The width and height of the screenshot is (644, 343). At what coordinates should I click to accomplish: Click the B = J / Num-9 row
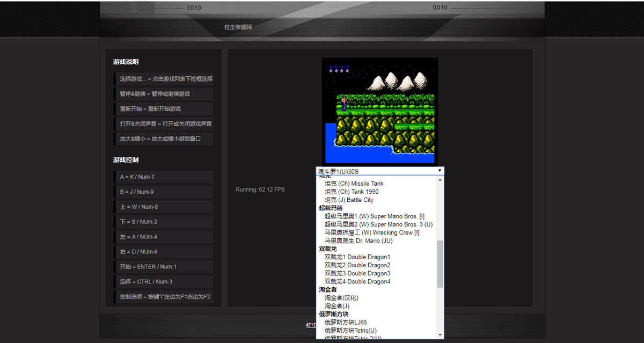pyautogui.click(x=164, y=192)
